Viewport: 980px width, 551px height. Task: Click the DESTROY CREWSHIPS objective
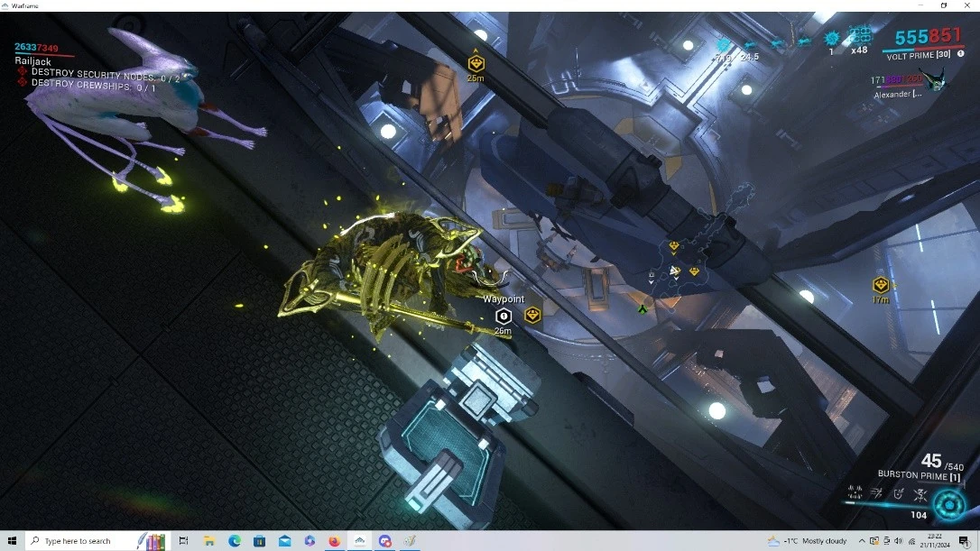(x=93, y=85)
